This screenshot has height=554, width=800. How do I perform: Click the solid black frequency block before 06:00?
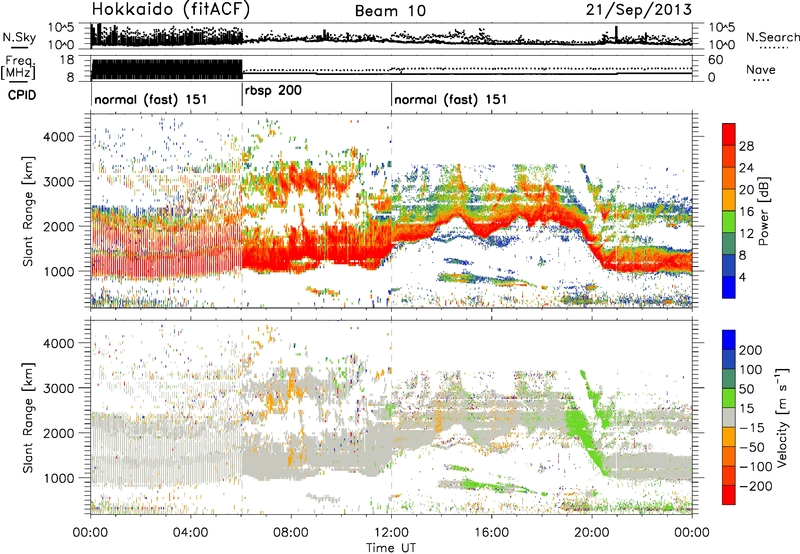coord(167,69)
